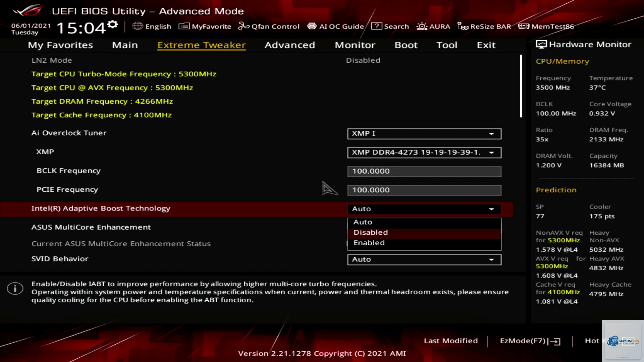Viewport: 644px width, 362px height.
Task: Click Target Cache Frequency : 4100MHz text
Action: [x=101, y=115]
